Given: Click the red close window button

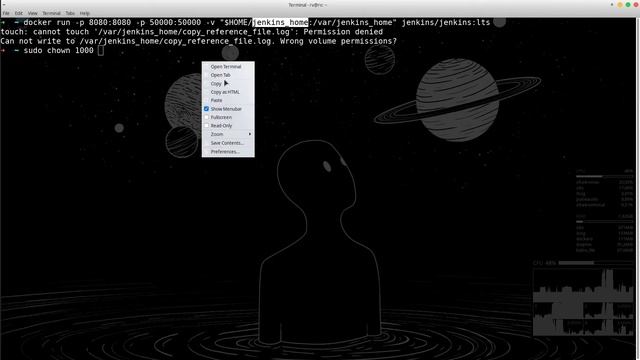Looking at the screenshot, I should 636,5.
